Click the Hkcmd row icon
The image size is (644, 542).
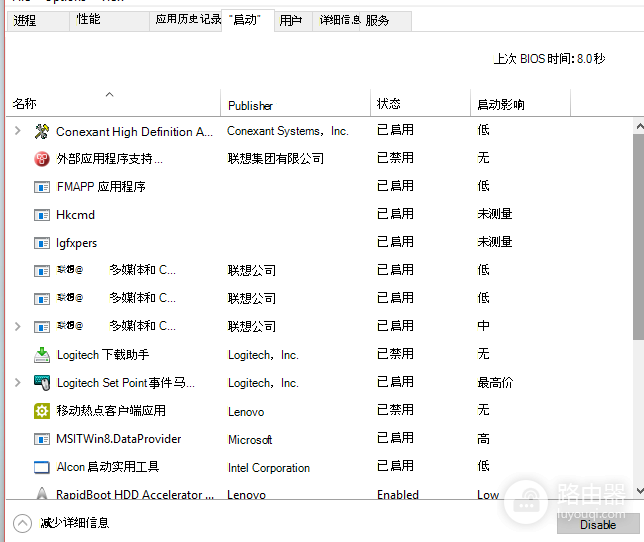(42, 215)
